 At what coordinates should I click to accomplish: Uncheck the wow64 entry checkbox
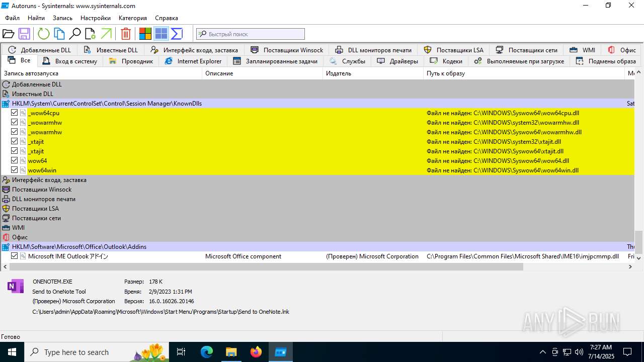pos(14,160)
